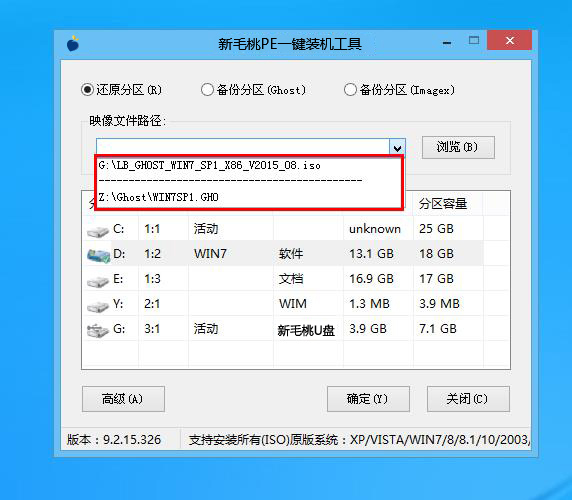Choose Z:\Ghost\WIN7SP1.GHO entry

coord(249,197)
